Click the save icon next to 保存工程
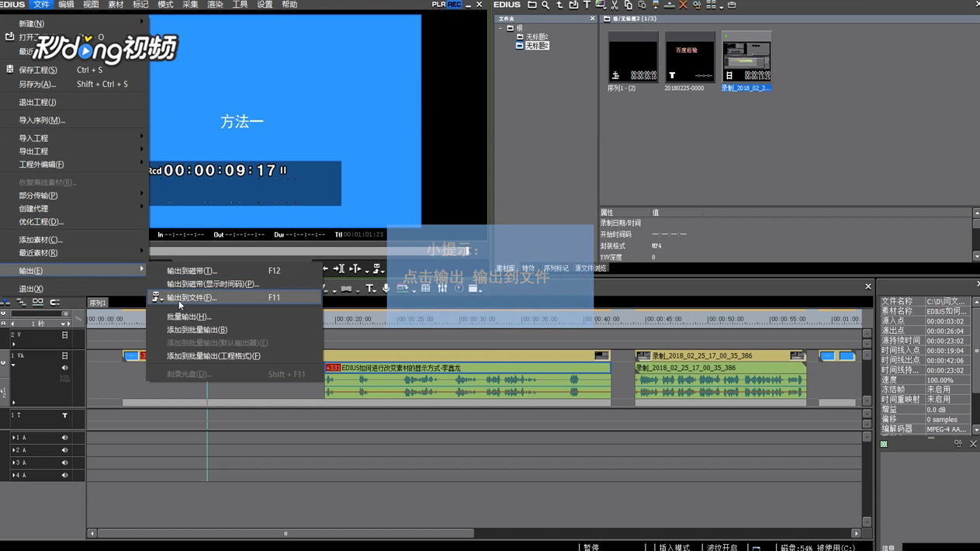Screen dimensions: 980x551 [x=9, y=69]
